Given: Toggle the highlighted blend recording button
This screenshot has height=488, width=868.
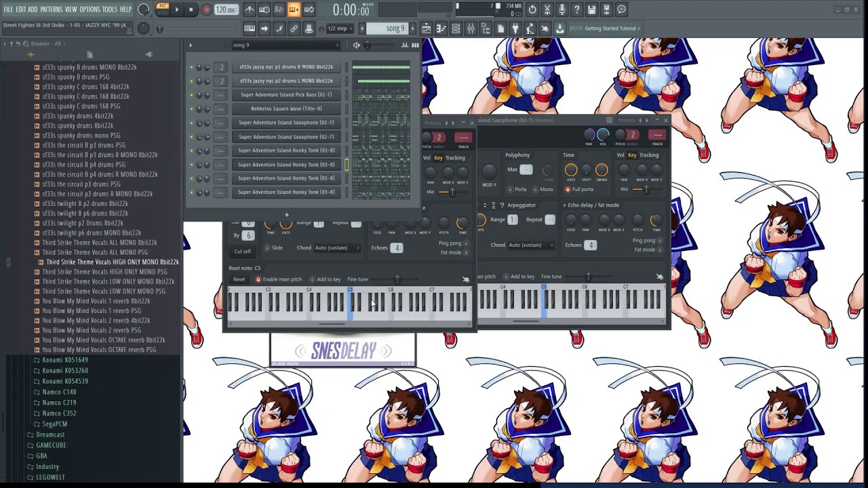Looking at the screenshot, I should point(294,10).
